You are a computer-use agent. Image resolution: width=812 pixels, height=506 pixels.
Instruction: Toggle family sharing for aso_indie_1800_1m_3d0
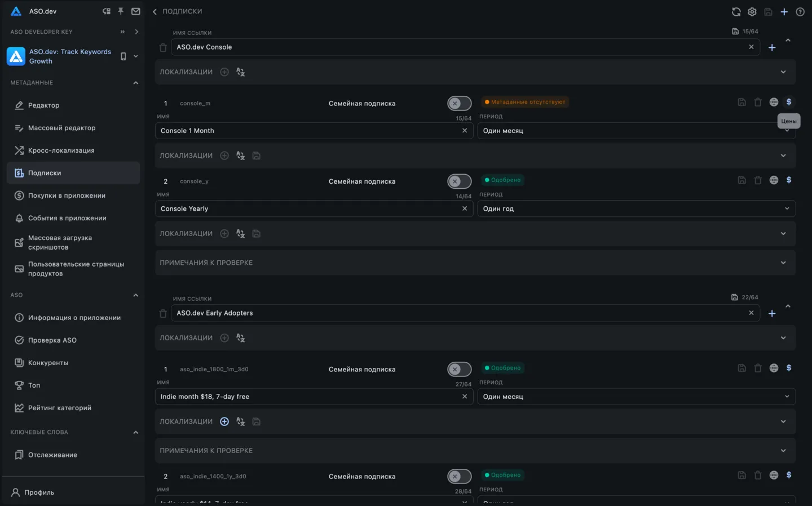tap(459, 370)
